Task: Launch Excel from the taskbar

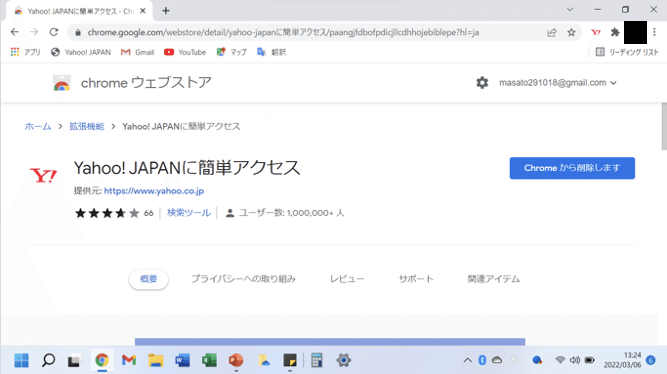Action: pos(209,360)
